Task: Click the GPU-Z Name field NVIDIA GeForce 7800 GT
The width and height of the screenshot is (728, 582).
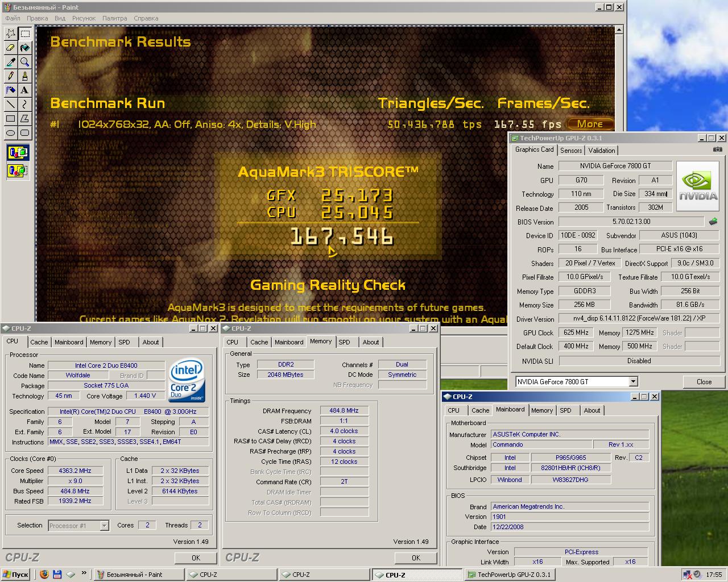Action: point(615,166)
